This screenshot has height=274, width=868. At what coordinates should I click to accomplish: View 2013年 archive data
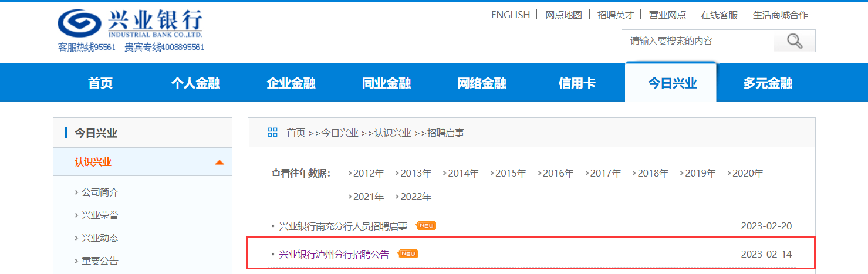(416, 174)
